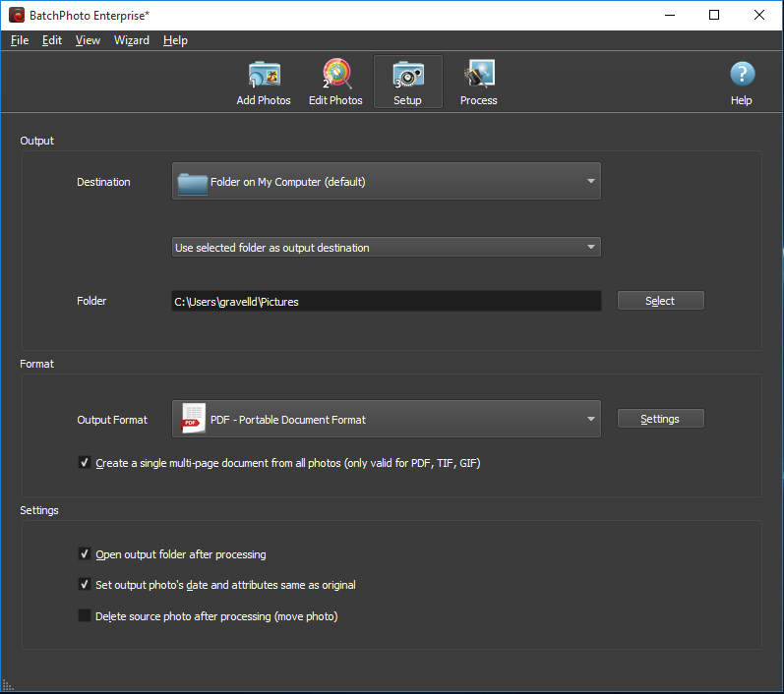Open the Wizard menu

point(132,40)
